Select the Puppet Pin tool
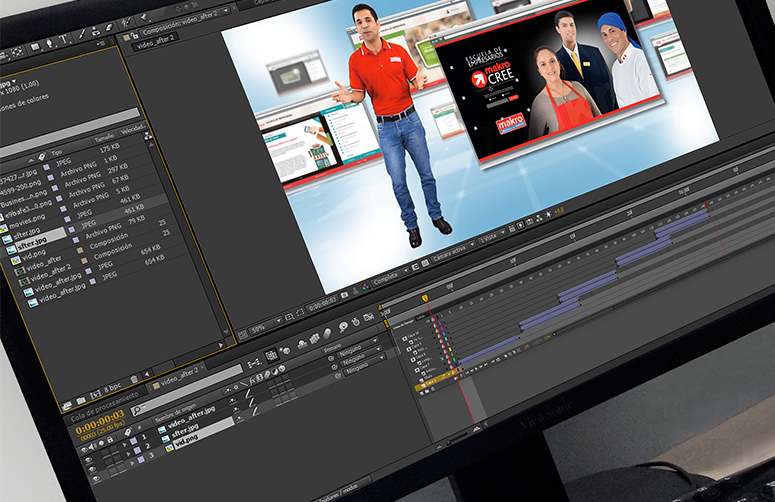Image resolution: width=775 pixels, height=502 pixels. pos(144,17)
